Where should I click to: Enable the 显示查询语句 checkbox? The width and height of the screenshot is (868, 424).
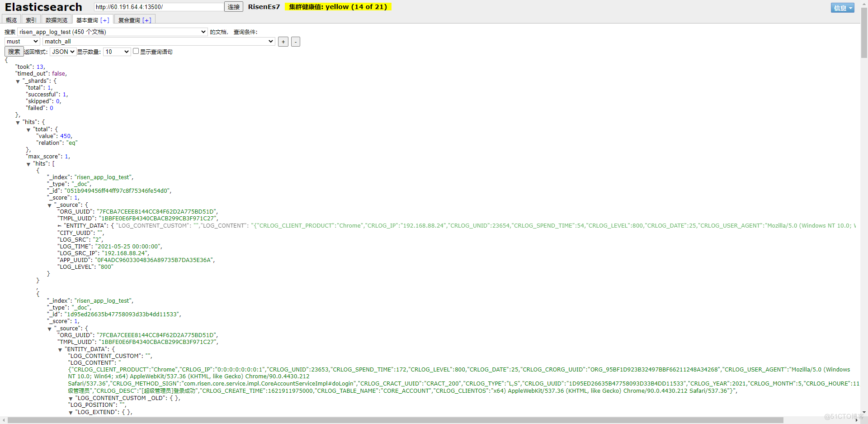[x=136, y=51]
